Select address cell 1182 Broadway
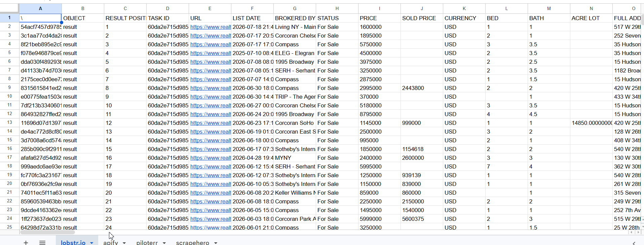644x245 pixels. click(x=627, y=70)
